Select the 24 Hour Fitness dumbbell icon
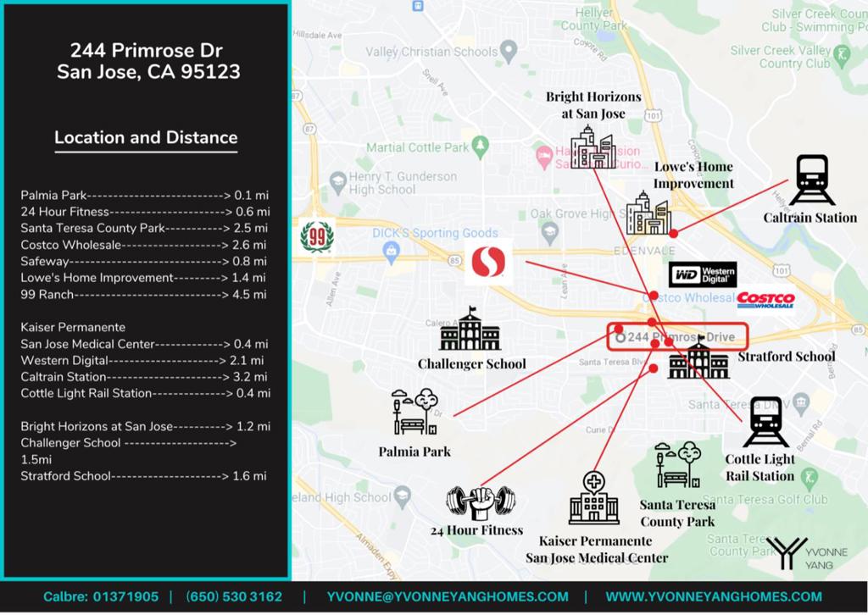This screenshot has width=868, height=615. coord(480,503)
